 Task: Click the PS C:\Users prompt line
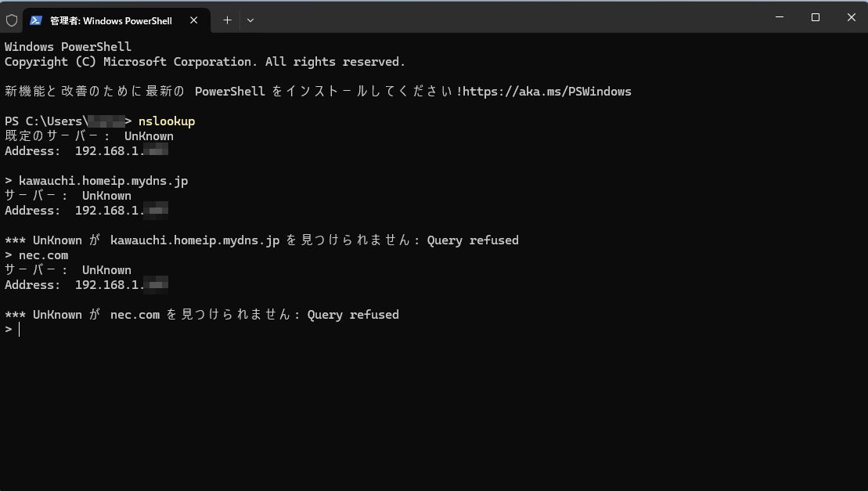[99, 121]
